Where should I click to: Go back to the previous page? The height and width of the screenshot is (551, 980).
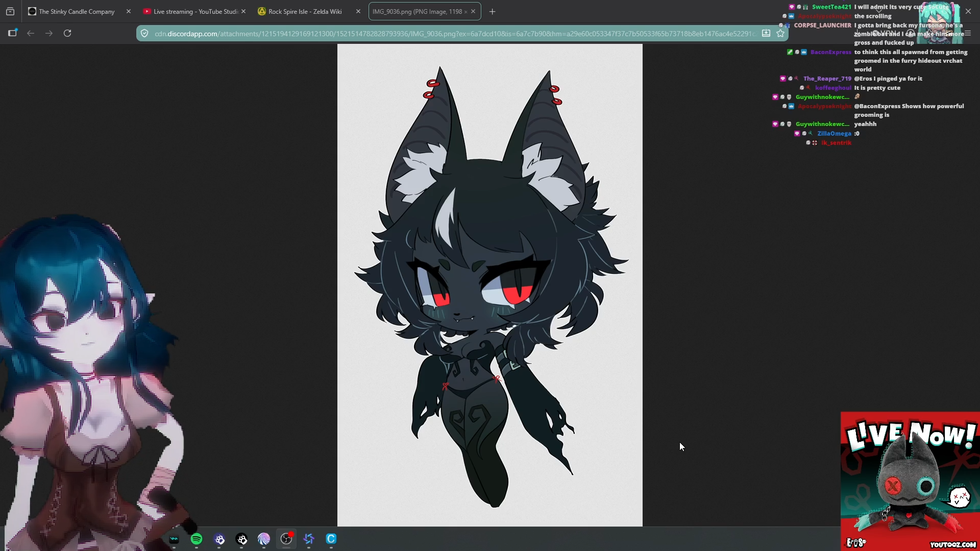click(x=31, y=33)
